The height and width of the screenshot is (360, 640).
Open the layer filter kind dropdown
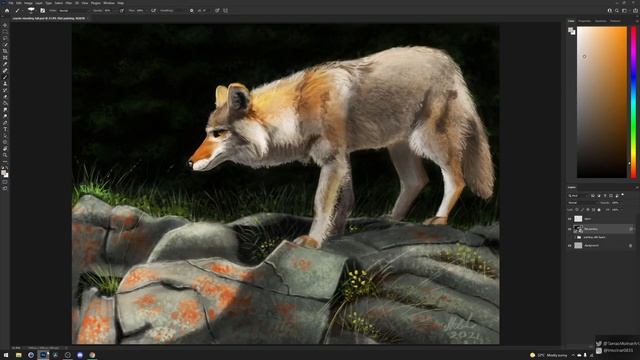pyautogui.click(x=578, y=196)
